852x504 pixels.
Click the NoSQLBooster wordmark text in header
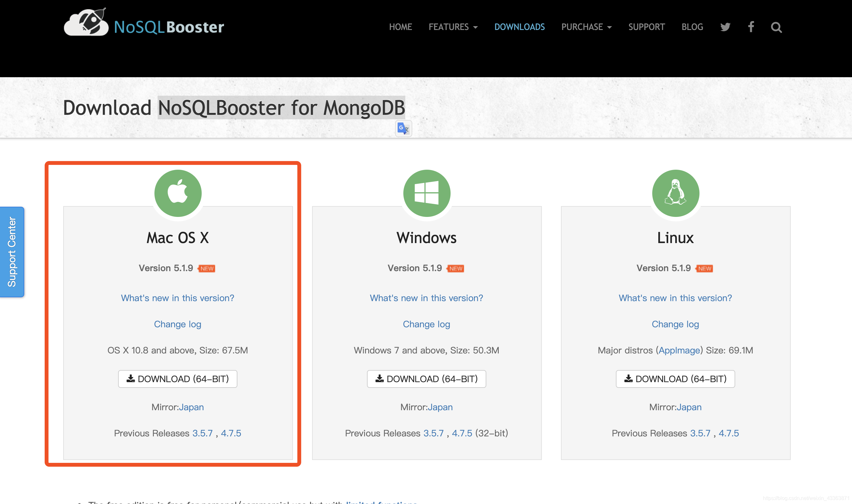point(169,27)
